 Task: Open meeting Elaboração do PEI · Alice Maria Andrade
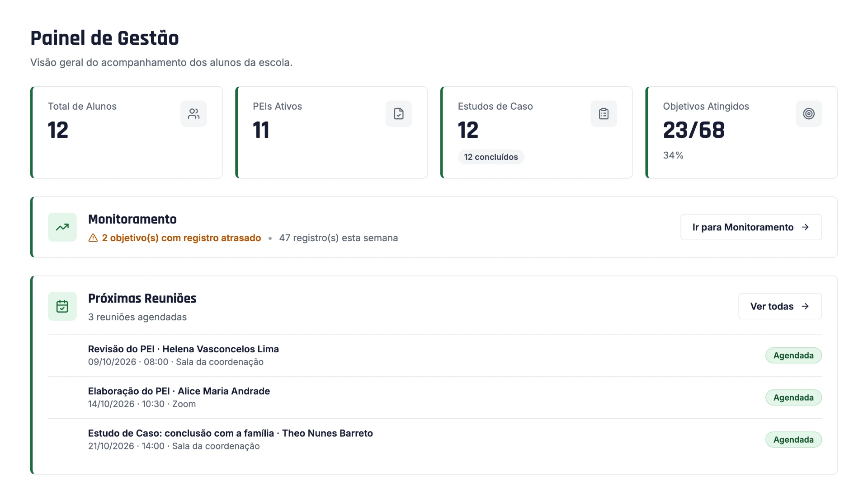[x=434, y=397]
